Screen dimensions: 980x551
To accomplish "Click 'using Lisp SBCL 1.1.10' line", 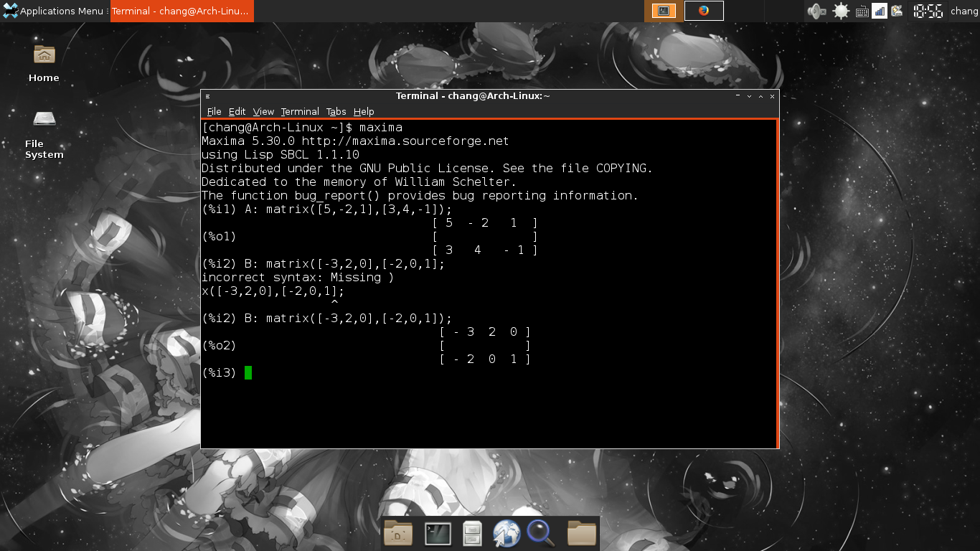I will click(281, 155).
